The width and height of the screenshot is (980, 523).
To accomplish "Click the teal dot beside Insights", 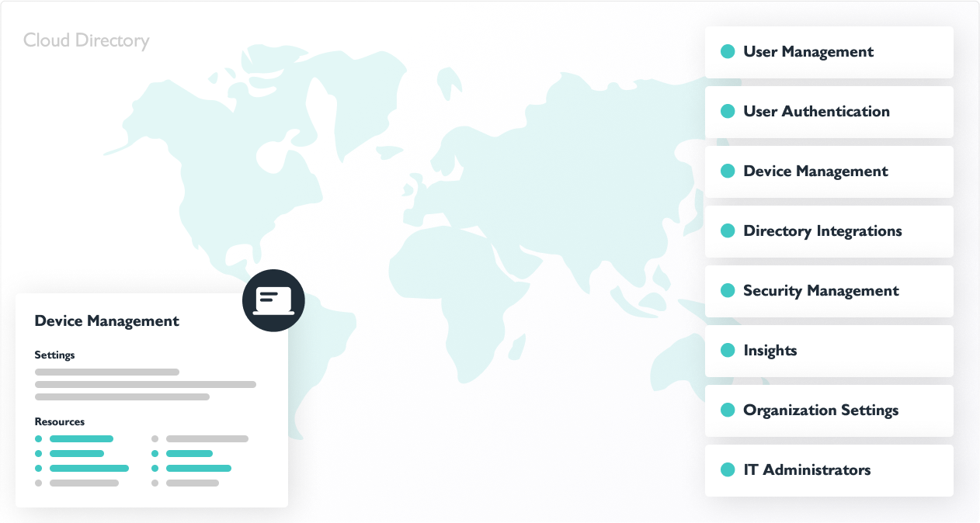I will pos(728,351).
